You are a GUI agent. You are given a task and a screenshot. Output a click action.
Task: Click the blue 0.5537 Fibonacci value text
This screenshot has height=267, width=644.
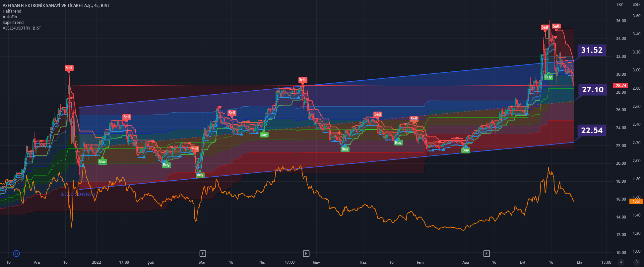79,194
